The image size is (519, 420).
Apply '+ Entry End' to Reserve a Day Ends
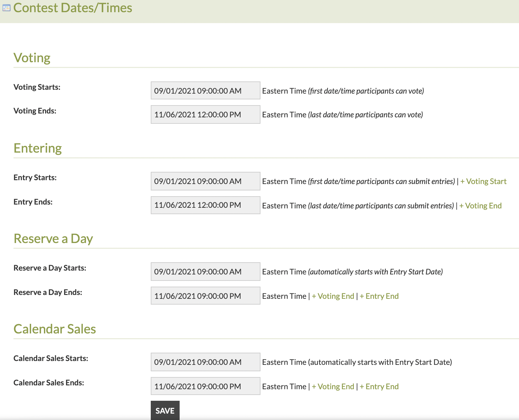click(379, 296)
